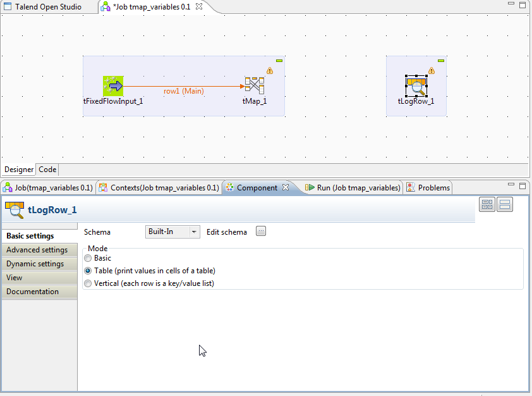Minimize the editor area pane
Image resolution: width=532 pixels, height=396 pixels.
(511, 3)
